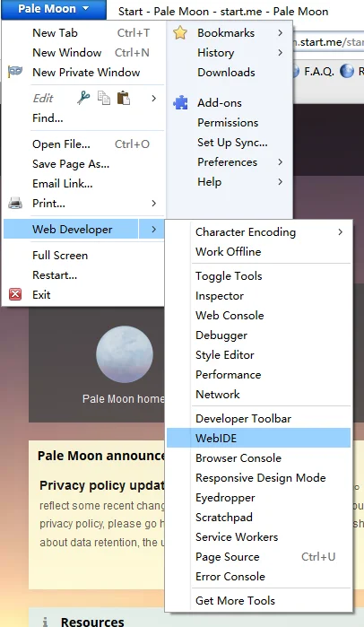
Task: Select Get More Tools
Action: coord(258,600)
